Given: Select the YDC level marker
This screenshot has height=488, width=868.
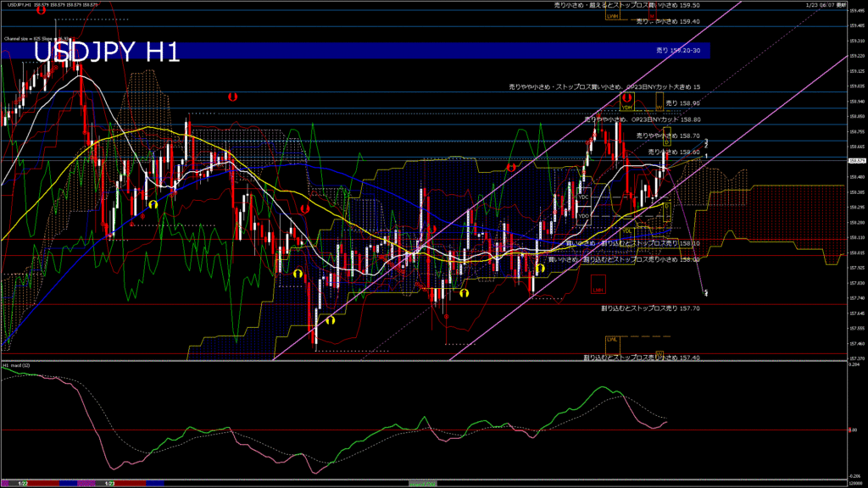Looking at the screenshot, I should [x=583, y=197].
